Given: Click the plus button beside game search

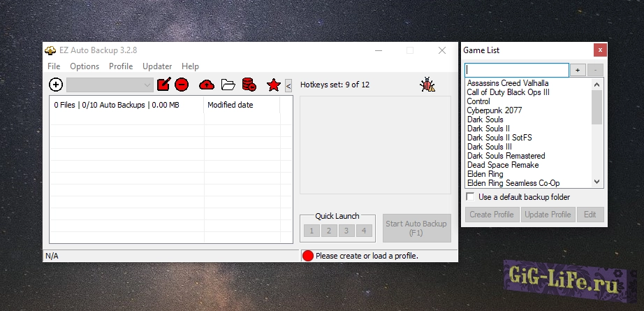Looking at the screenshot, I should pos(578,71).
